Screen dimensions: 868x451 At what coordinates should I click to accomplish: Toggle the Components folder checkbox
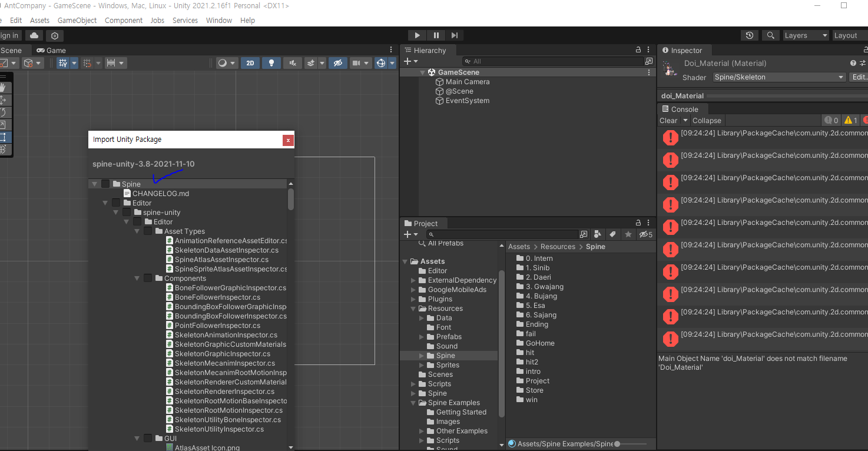[x=148, y=278]
